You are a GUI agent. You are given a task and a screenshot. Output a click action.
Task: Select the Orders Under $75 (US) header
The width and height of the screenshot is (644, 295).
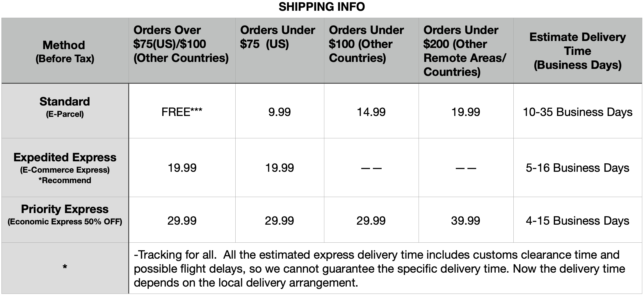(x=277, y=37)
